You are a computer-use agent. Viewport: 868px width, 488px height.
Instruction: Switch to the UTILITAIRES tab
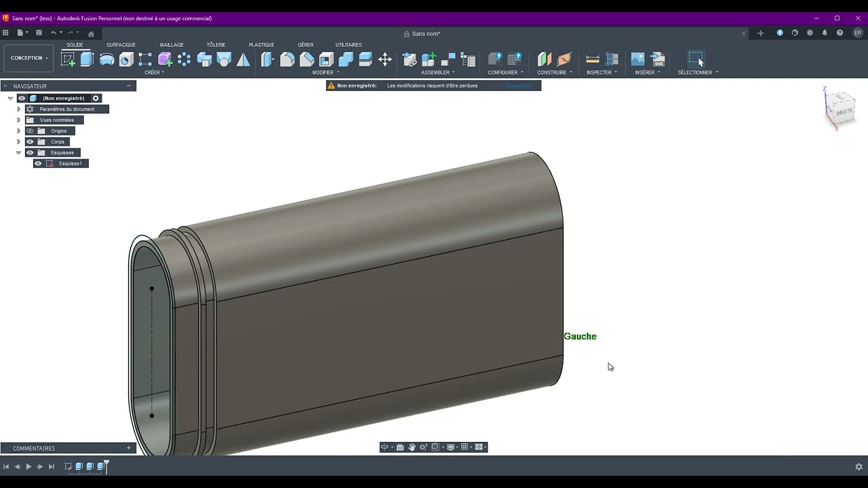349,45
